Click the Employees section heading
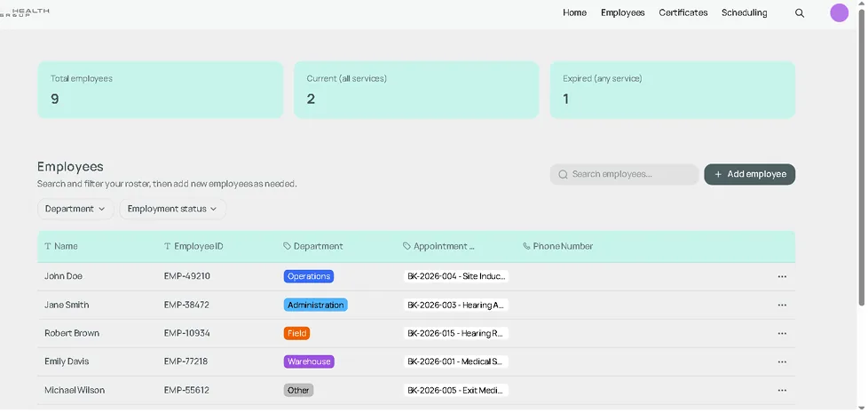Image resolution: width=868 pixels, height=413 pixels. pyautogui.click(x=70, y=167)
